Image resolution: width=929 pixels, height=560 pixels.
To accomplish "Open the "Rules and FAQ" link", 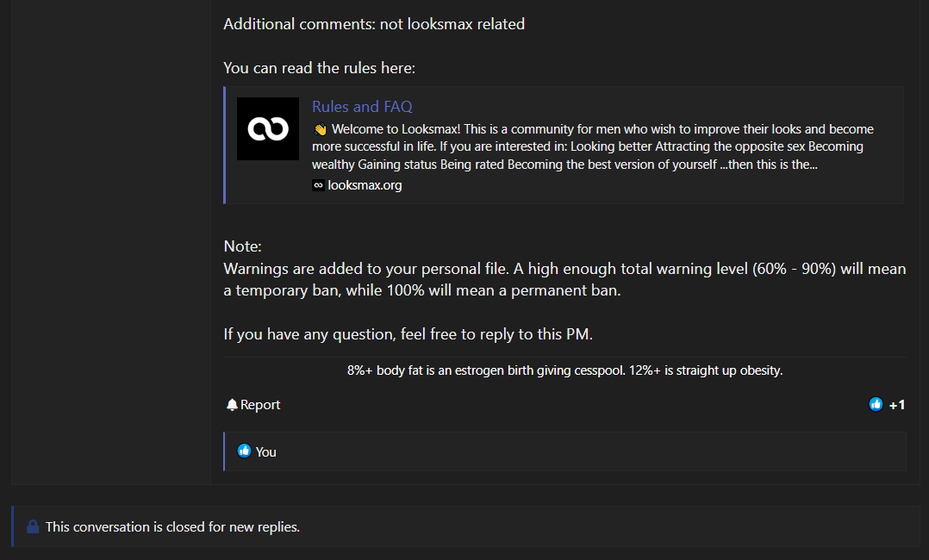I will point(362,107).
